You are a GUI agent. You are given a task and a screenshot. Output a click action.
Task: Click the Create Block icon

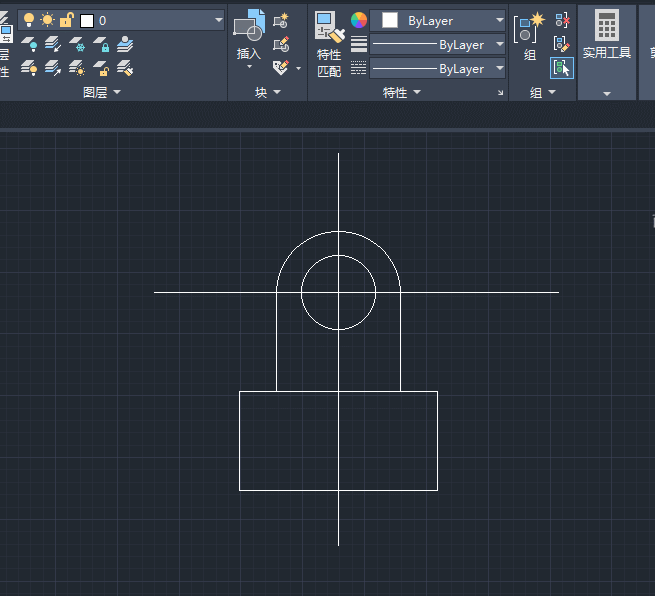[281, 20]
